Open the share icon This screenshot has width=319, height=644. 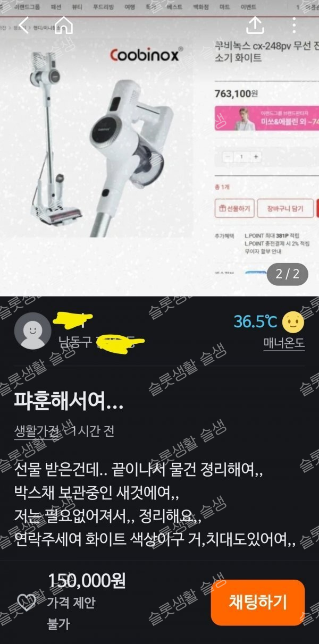(255, 24)
